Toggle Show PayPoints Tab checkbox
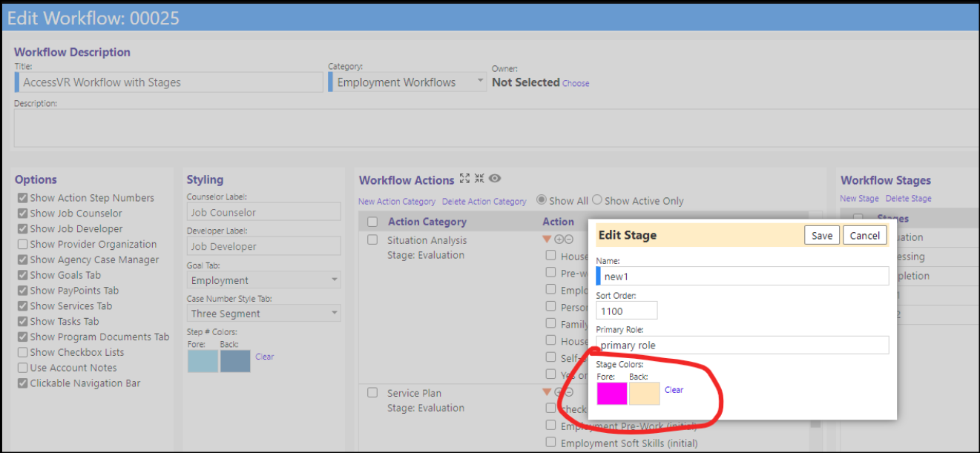 [x=23, y=291]
